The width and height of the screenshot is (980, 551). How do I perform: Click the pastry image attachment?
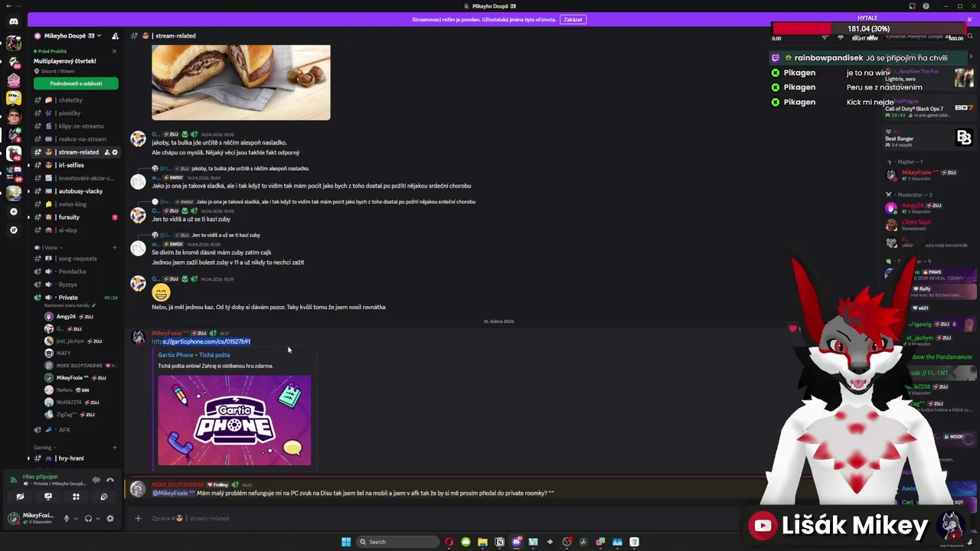pos(240,82)
